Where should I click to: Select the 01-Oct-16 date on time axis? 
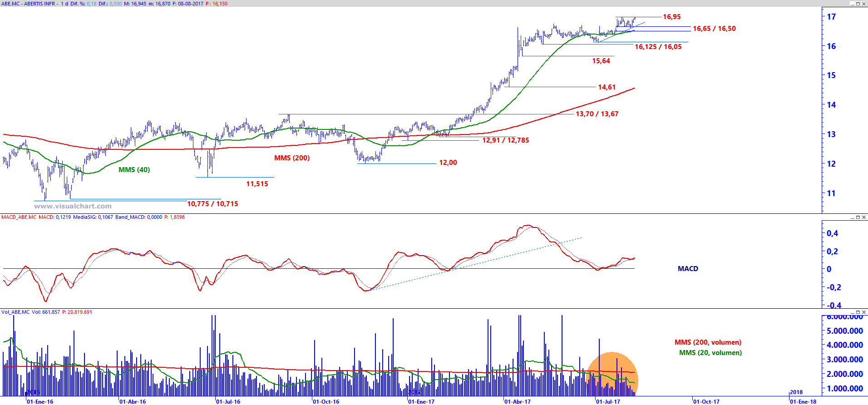[326, 401]
